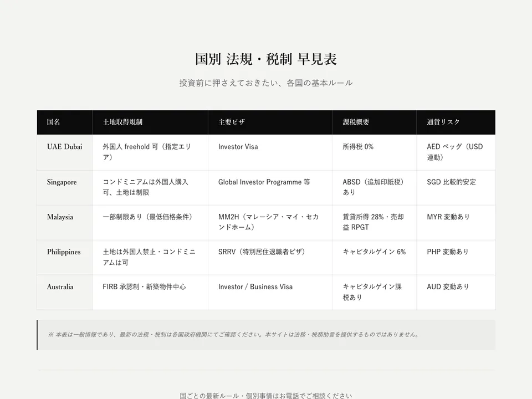Select the Malaysia row name
The image size is (532, 399).
pyautogui.click(x=60, y=217)
